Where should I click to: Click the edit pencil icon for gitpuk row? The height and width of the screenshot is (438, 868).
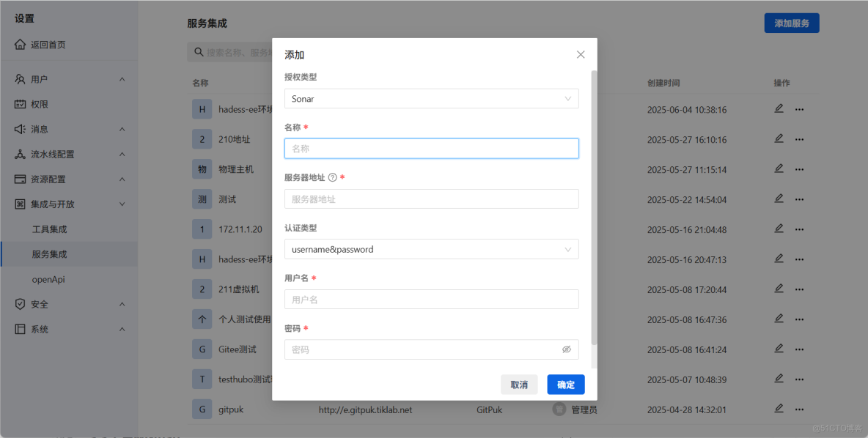tap(779, 408)
